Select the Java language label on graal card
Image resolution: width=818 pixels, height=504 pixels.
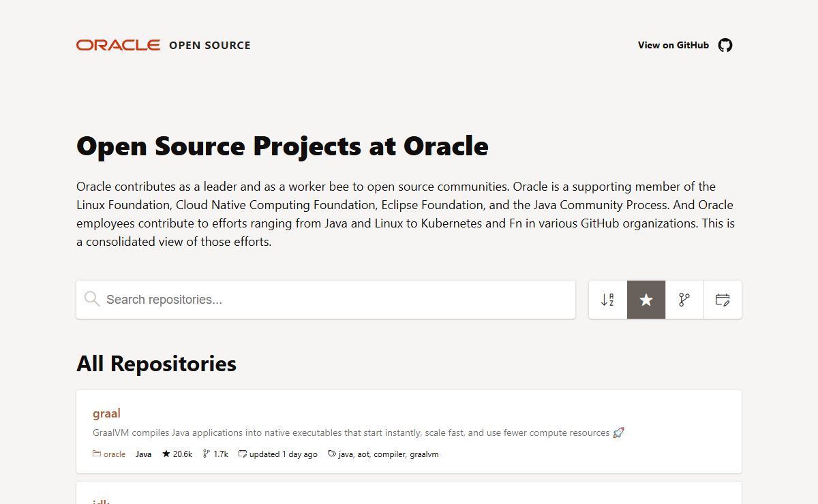[143, 454]
